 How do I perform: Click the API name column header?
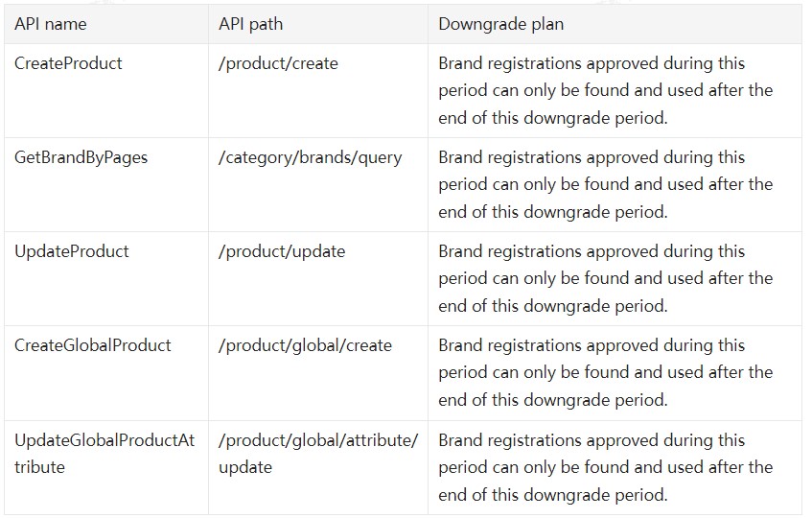click(x=50, y=24)
